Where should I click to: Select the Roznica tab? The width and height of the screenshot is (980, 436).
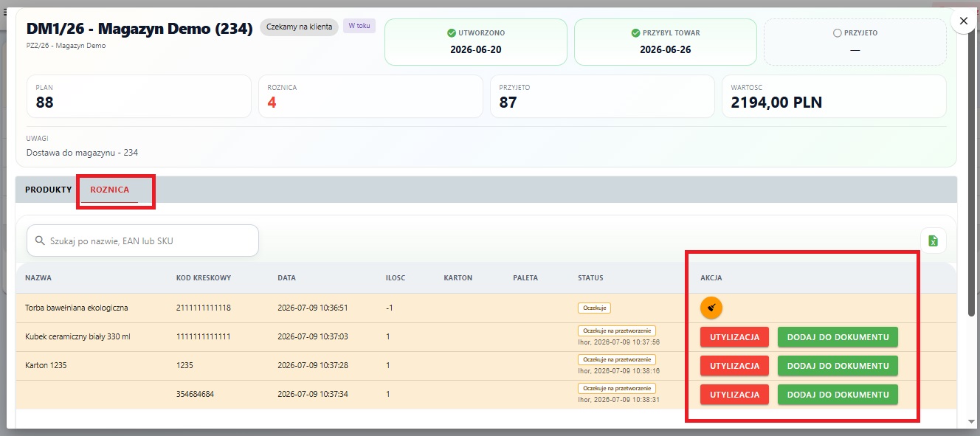click(x=109, y=190)
